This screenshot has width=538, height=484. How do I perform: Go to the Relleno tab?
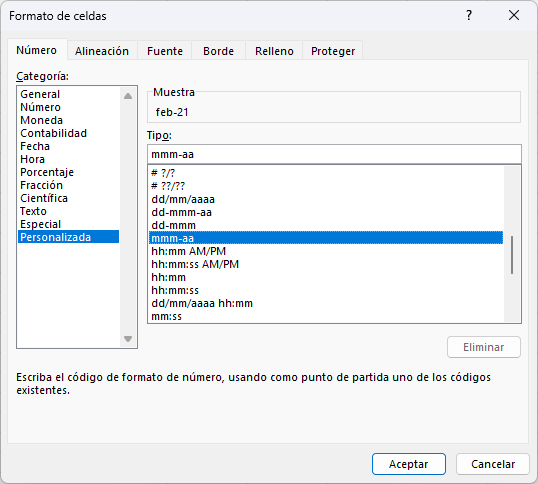pyautogui.click(x=274, y=51)
